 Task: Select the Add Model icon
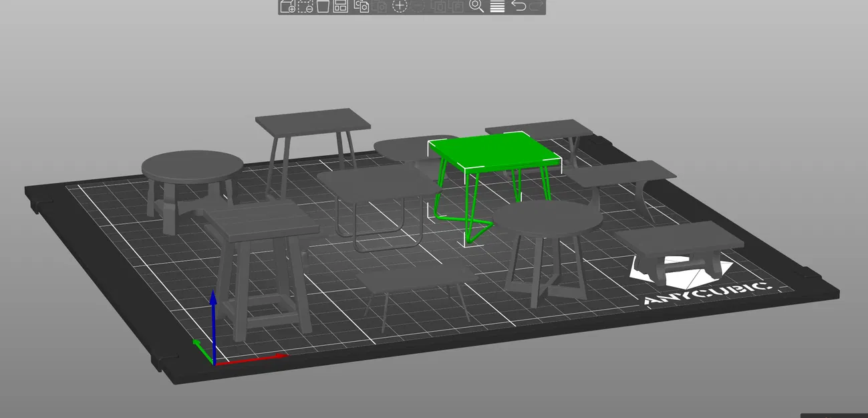tap(287, 7)
